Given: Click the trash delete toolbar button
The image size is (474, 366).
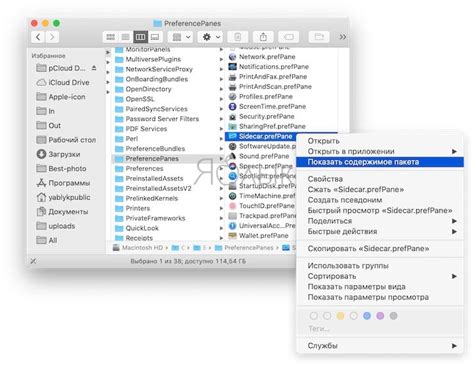Looking at the screenshot, I should 238,37.
